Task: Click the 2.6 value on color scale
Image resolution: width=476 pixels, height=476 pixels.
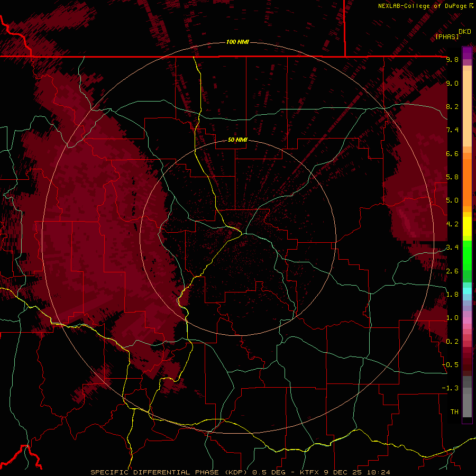Action: [452, 271]
